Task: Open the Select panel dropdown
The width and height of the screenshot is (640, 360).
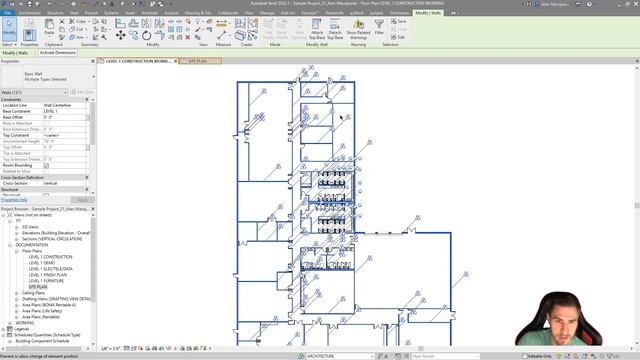Action: 9,44
